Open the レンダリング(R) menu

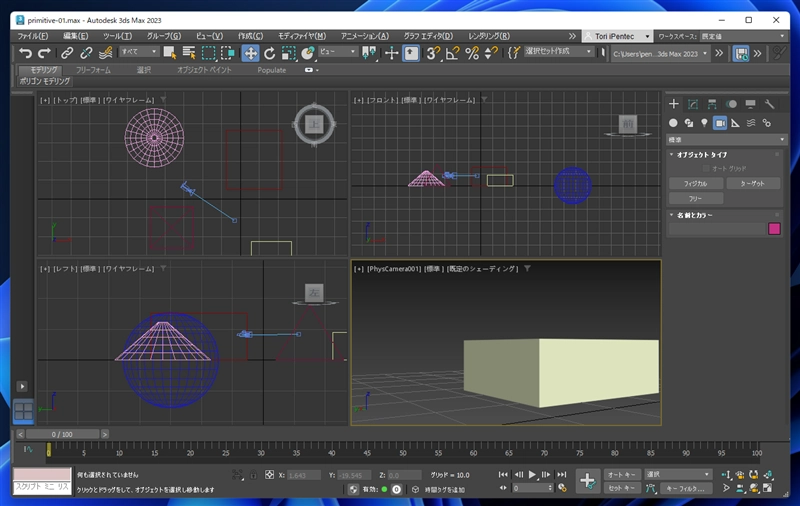488,36
